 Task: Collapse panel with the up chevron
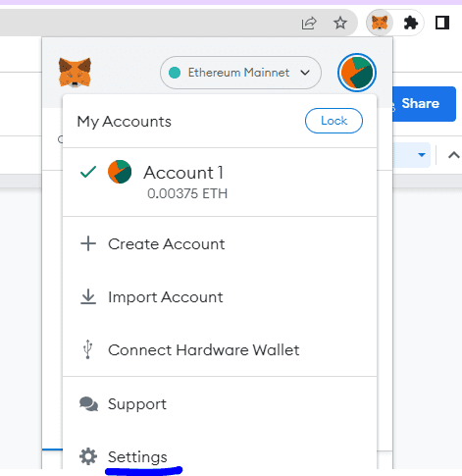454,155
